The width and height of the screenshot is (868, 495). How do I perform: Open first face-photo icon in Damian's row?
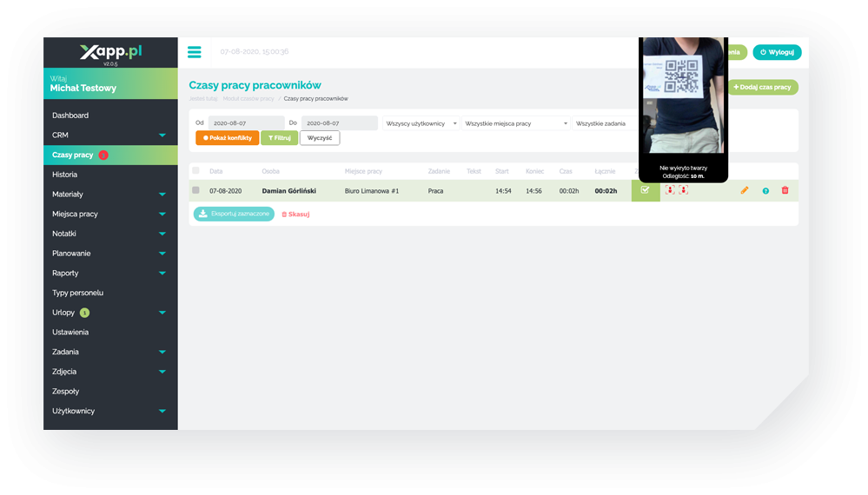click(670, 190)
